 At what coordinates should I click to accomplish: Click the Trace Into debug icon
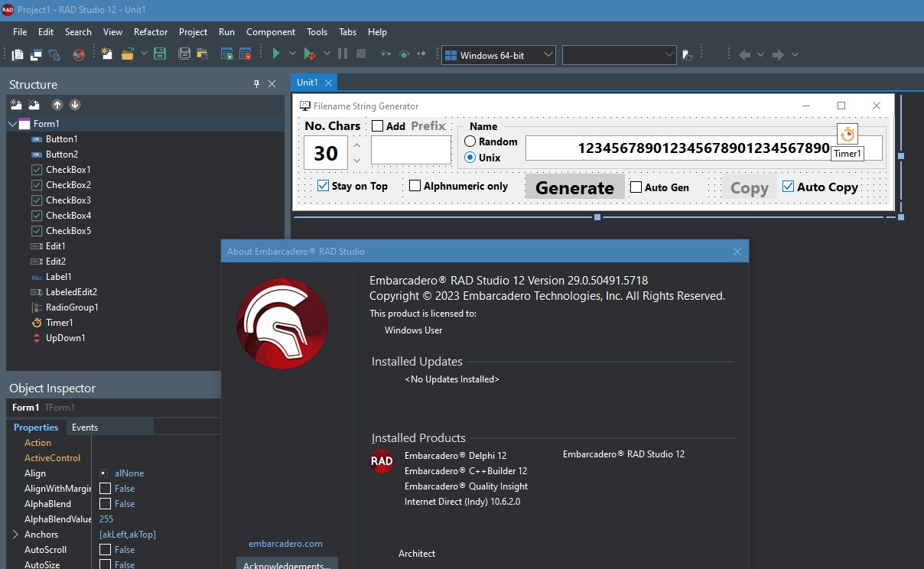(x=386, y=54)
